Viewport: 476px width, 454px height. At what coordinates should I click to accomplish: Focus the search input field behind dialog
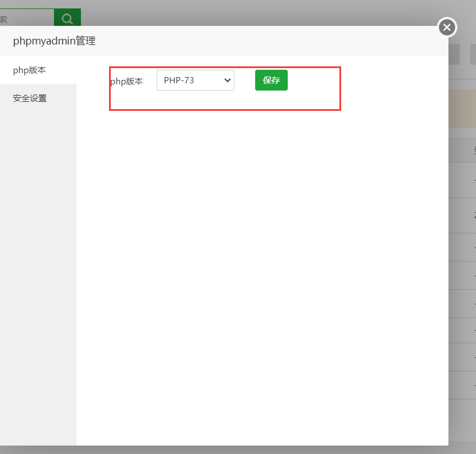(27, 19)
